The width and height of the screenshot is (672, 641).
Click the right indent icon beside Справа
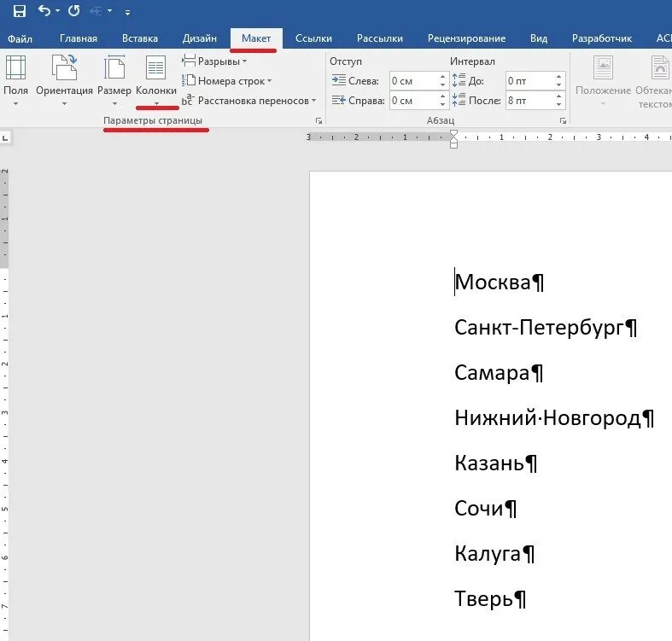(x=339, y=100)
